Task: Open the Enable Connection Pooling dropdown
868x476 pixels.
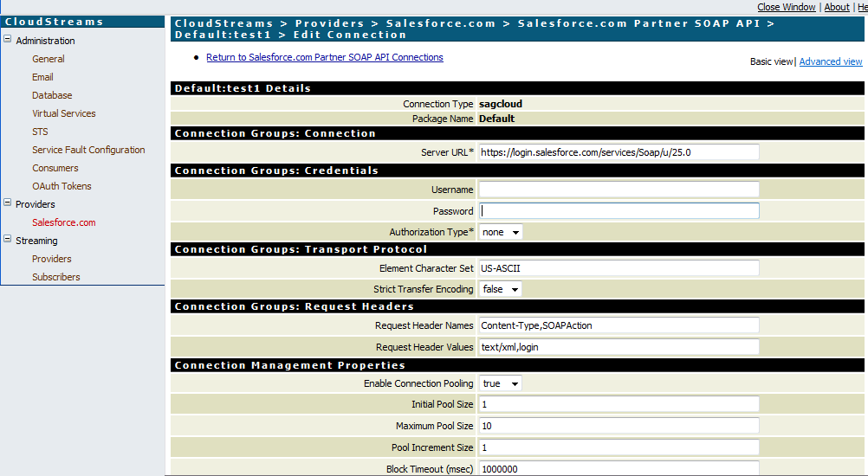Action: tap(501, 383)
